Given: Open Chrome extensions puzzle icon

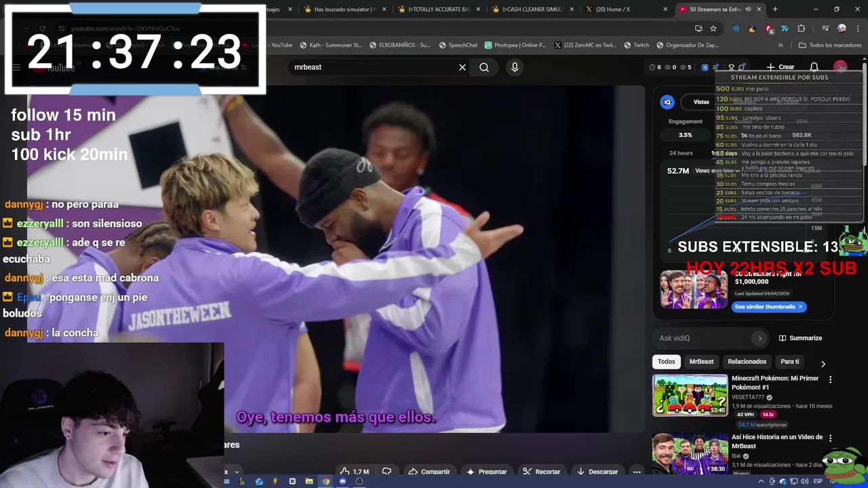Looking at the screenshot, I should [802, 28].
